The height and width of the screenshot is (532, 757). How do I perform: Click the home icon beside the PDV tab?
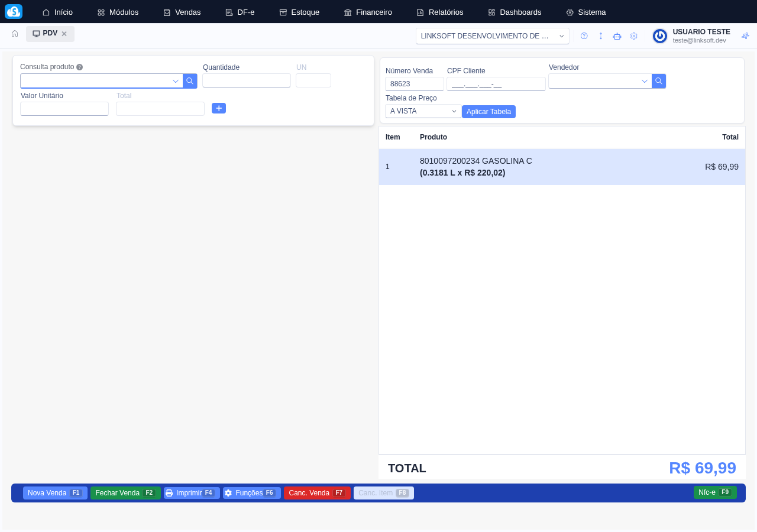tap(15, 34)
